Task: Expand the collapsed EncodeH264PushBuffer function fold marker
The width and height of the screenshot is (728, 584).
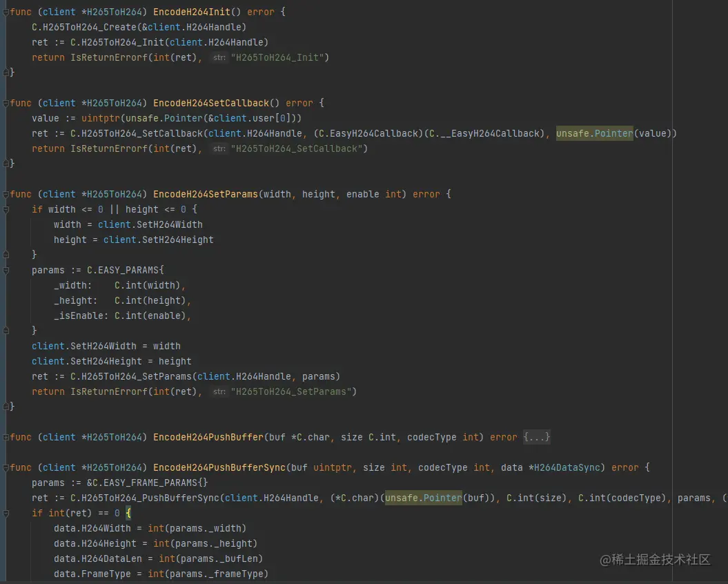Action: point(6,438)
